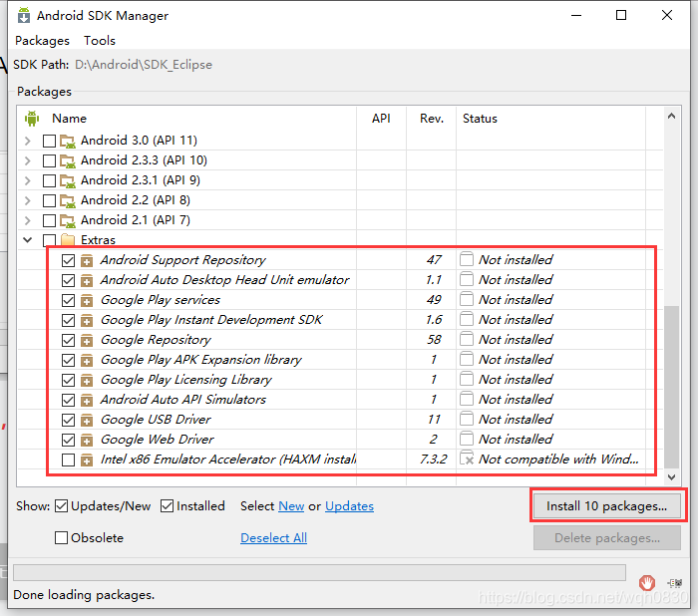Collapse the Extras node

(28, 240)
